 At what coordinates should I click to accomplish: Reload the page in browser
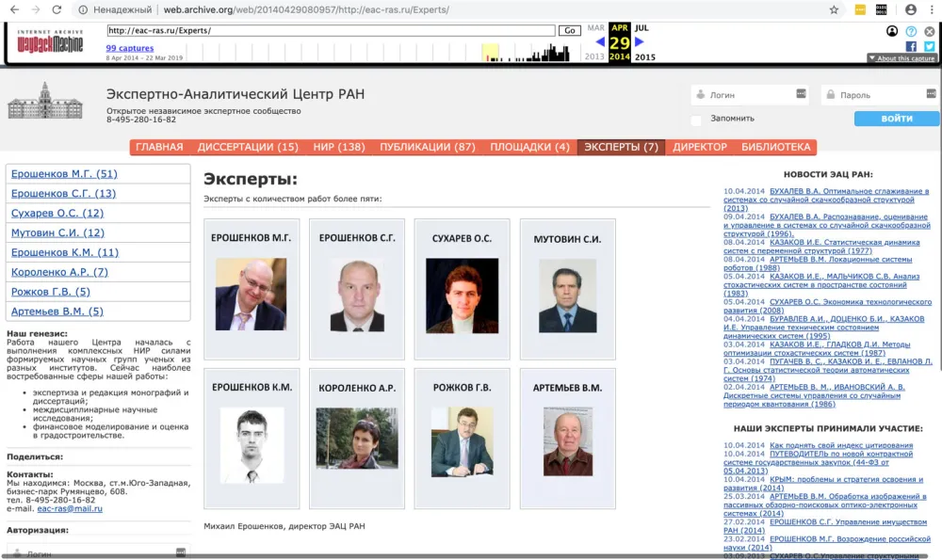click(57, 9)
